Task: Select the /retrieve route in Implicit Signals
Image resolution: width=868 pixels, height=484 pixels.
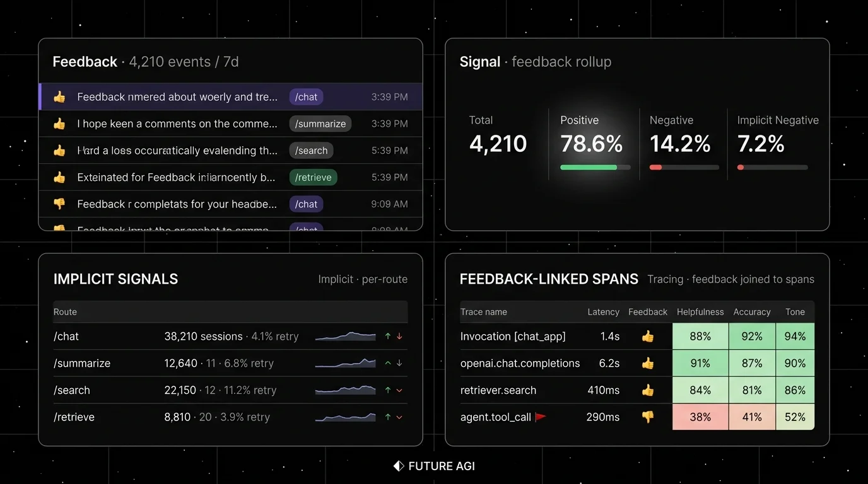Action: click(x=74, y=417)
